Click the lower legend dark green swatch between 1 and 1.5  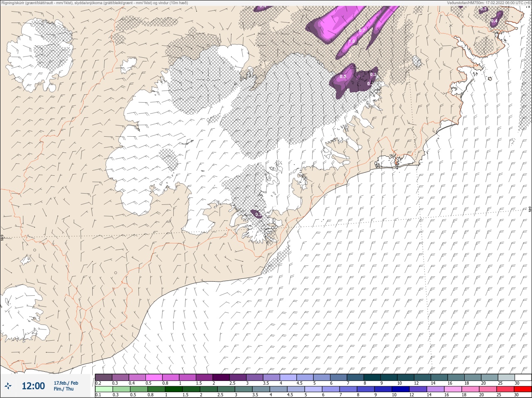tap(174, 389)
